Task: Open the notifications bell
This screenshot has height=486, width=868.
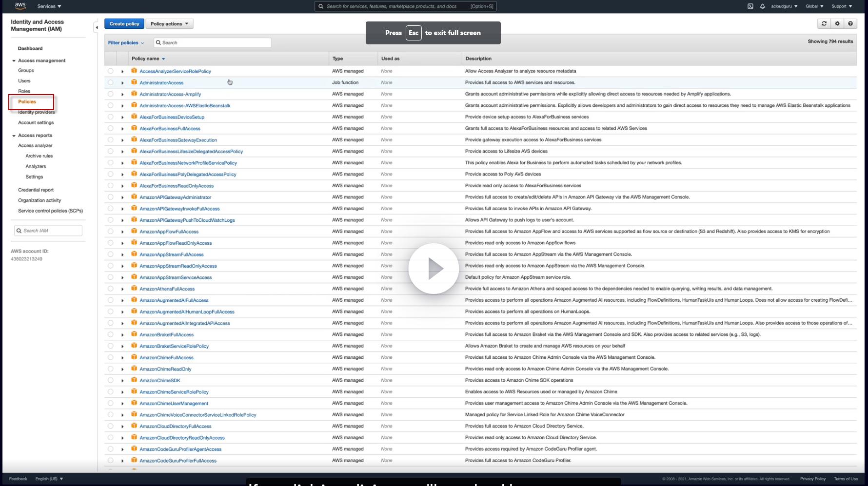Action: tap(762, 6)
